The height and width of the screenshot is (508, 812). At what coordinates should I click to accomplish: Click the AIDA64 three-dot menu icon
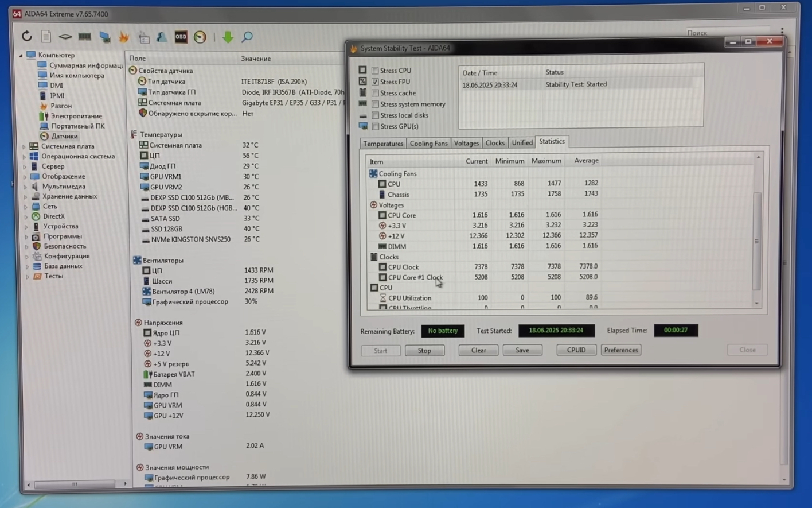pyautogui.click(x=782, y=32)
